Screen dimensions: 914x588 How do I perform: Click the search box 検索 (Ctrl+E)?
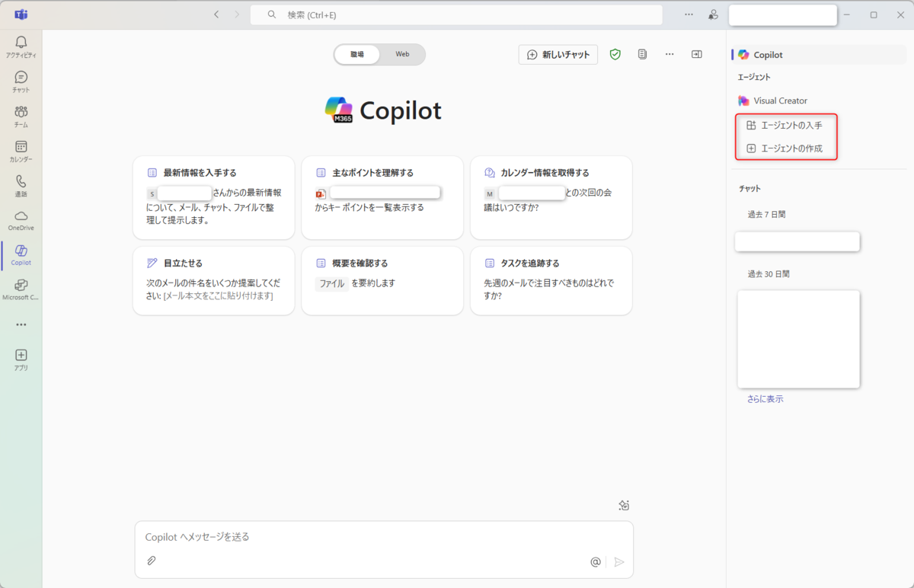point(456,14)
